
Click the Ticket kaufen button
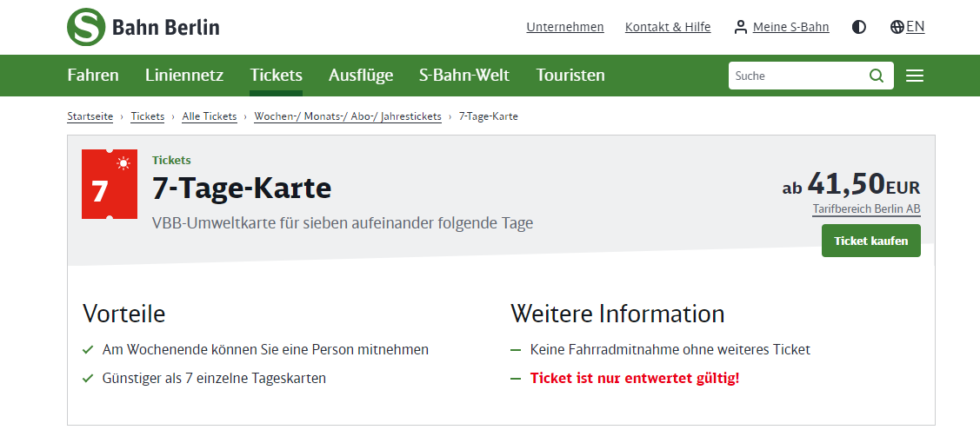pyautogui.click(x=870, y=241)
